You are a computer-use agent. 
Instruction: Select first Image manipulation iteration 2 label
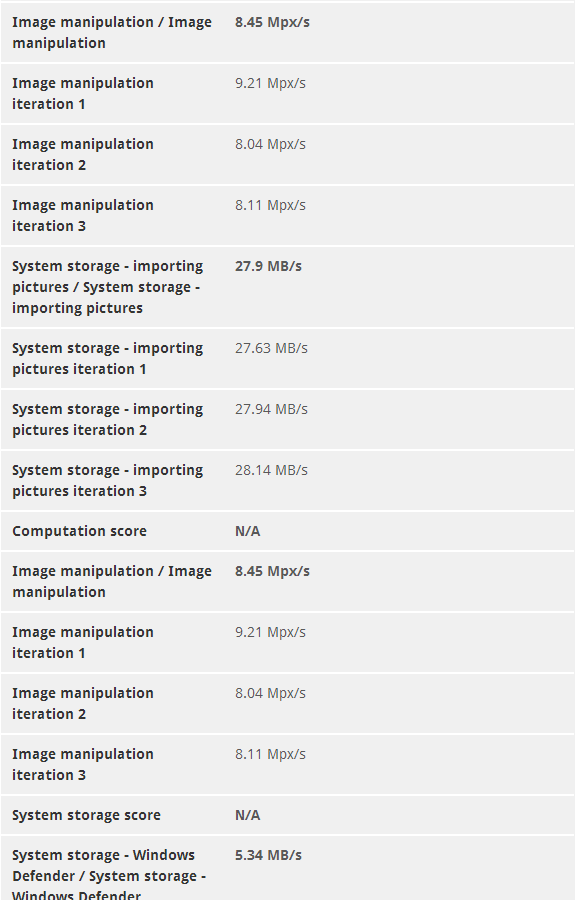83,154
